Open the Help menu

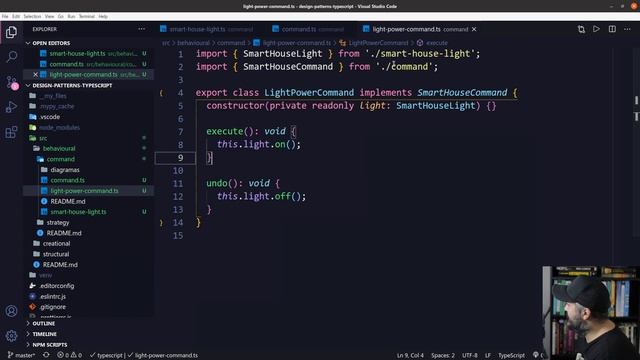103,16
